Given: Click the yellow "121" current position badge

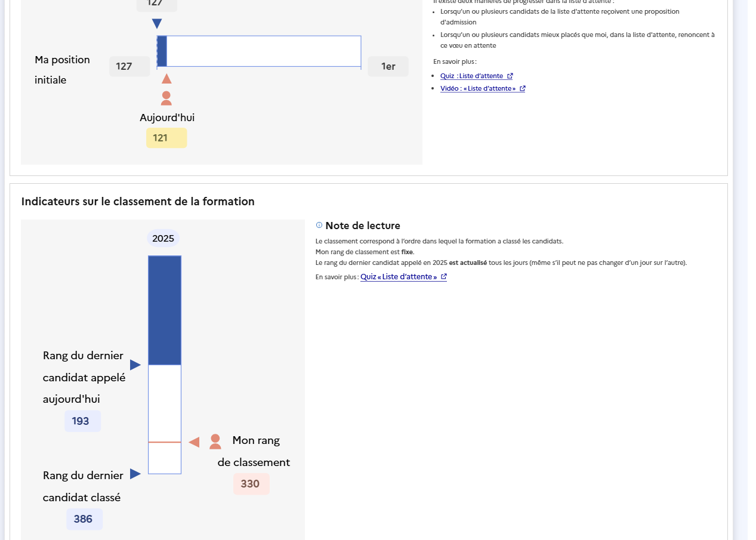Looking at the screenshot, I should (x=166, y=138).
